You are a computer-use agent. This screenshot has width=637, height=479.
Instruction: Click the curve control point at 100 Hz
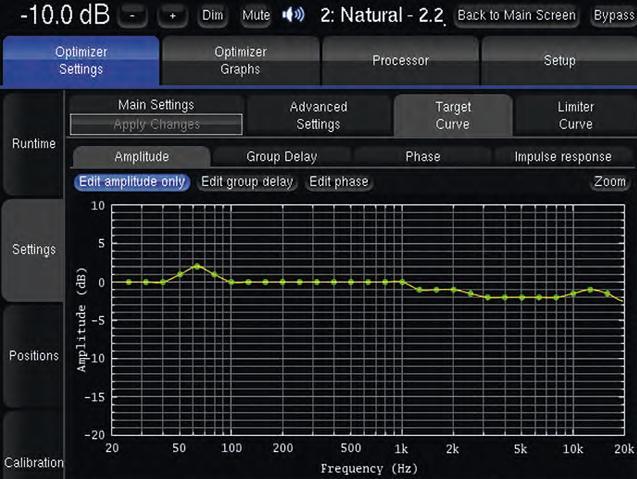click(x=231, y=282)
